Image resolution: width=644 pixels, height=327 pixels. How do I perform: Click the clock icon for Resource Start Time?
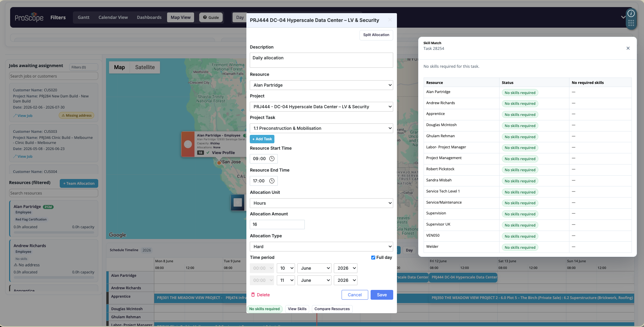tap(272, 159)
